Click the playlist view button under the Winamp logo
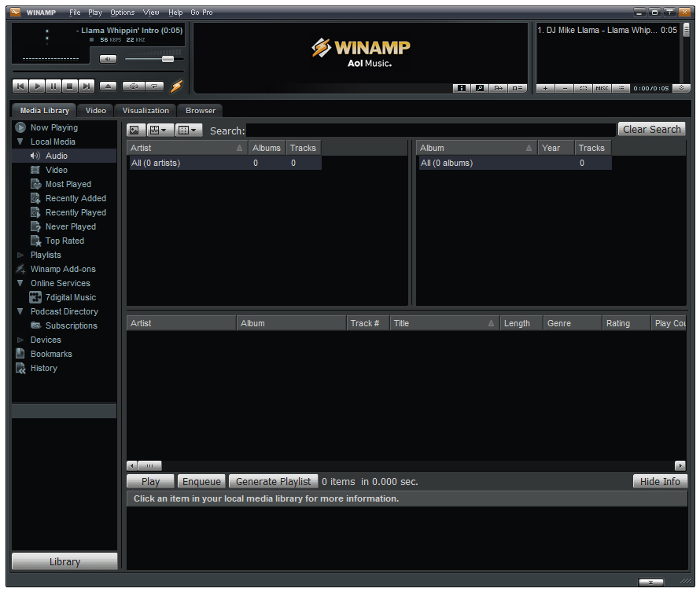Image resolution: width=700 pixels, height=592 pixels. (518, 88)
